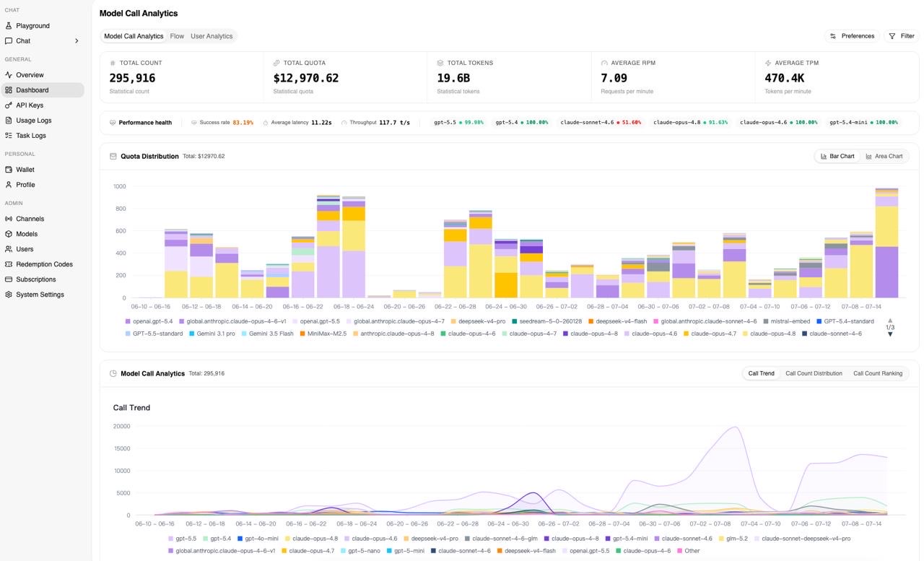Click the Model Call Analytics pie icon
Viewport: 924px width, 561px height.
[113, 373]
